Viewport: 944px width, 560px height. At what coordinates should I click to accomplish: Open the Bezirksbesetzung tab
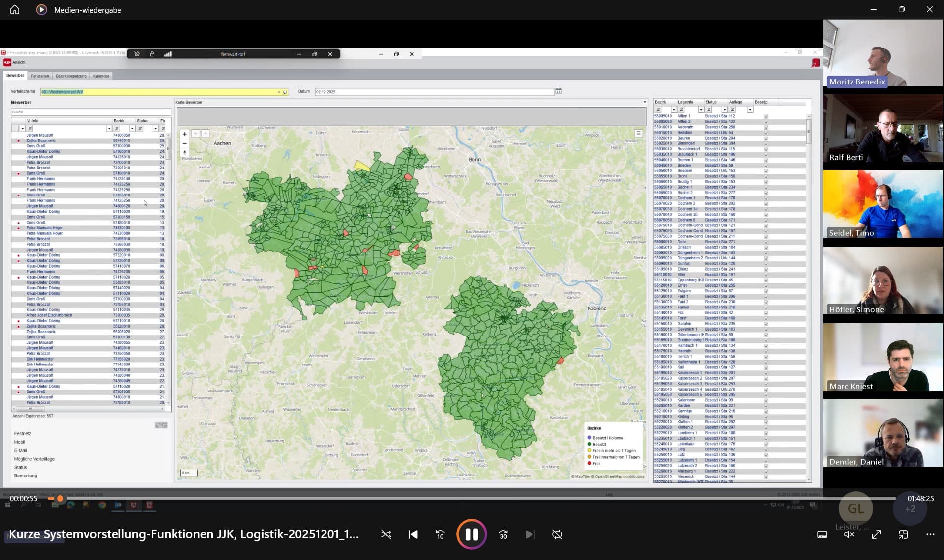(x=71, y=76)
